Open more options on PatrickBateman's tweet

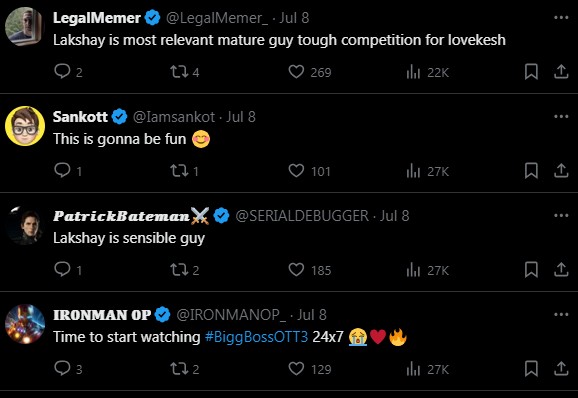pos(561,215)
